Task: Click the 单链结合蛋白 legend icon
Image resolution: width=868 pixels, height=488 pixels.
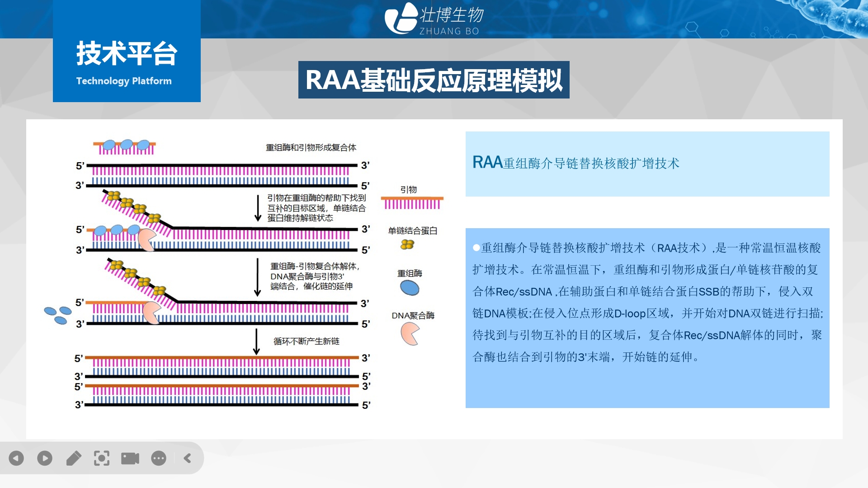Action: tap(407, 244)
